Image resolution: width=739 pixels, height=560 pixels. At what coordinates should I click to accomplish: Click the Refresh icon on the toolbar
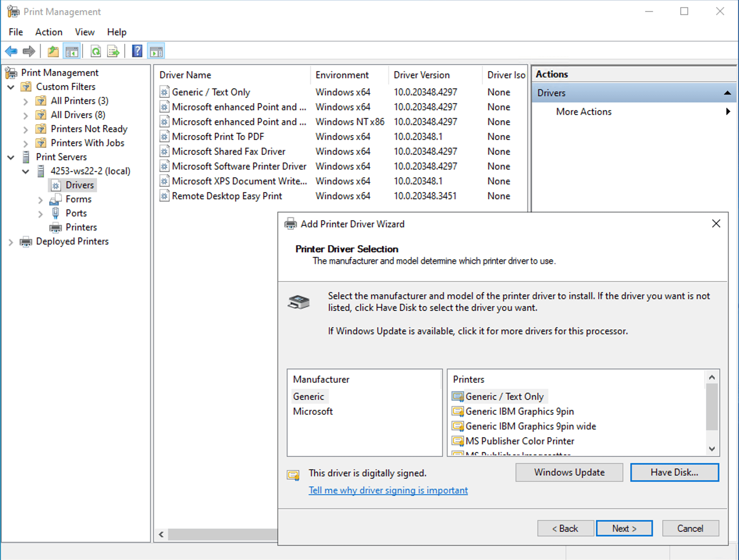click(96, 51)
